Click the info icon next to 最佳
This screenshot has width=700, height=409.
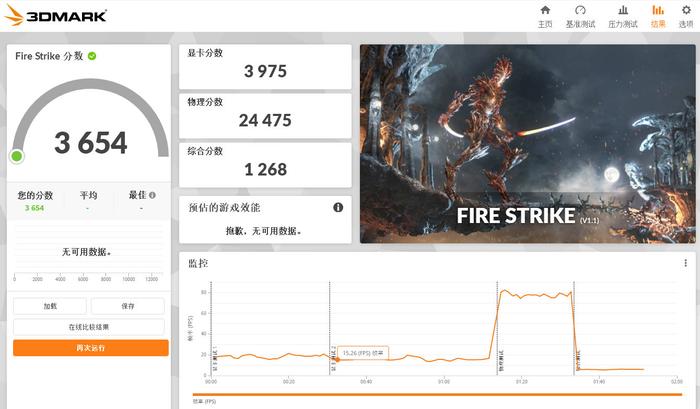[x=152, y=195]
